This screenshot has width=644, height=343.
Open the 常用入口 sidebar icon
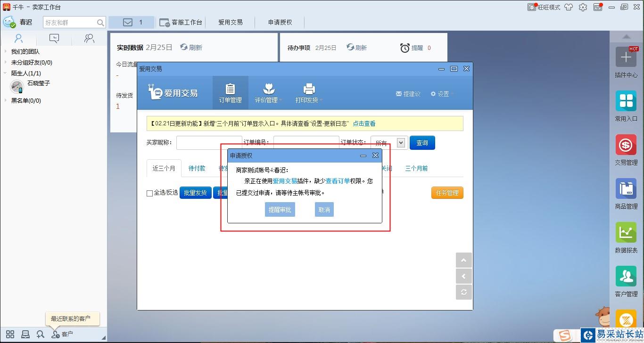[626, 101]
